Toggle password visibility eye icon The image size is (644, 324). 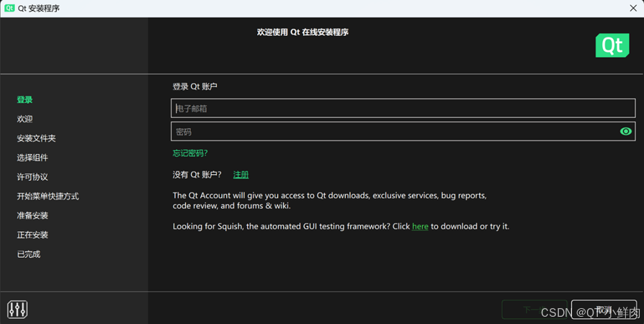(625, 132)
